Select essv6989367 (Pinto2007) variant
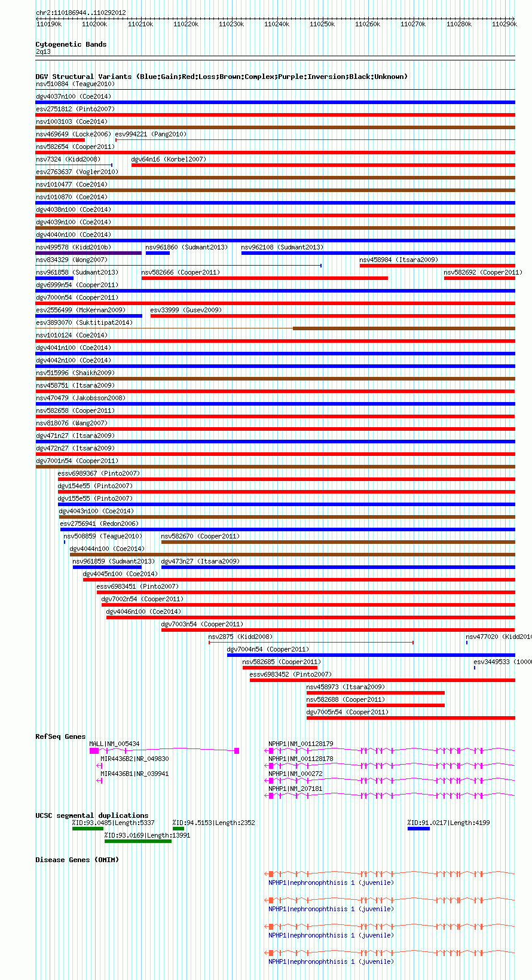The width and height of the screenshot is (532, 980). tap(99, 473)
